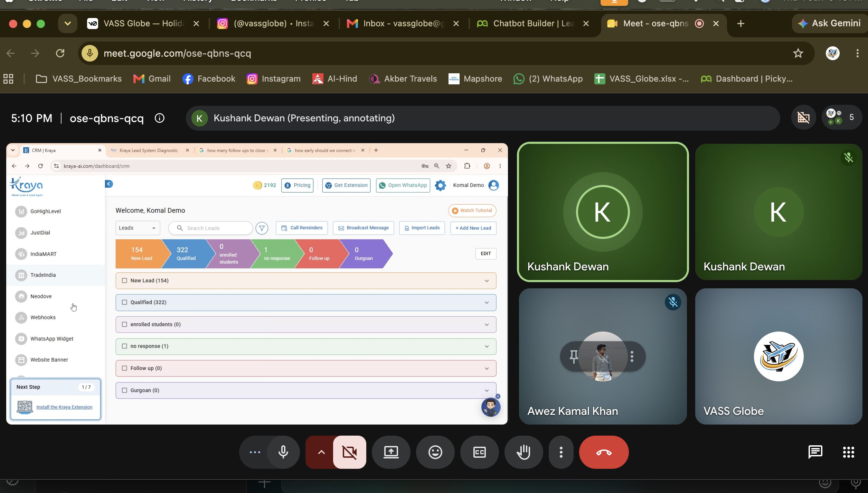Click the Ask Gemini button

[x=829, y=24]
